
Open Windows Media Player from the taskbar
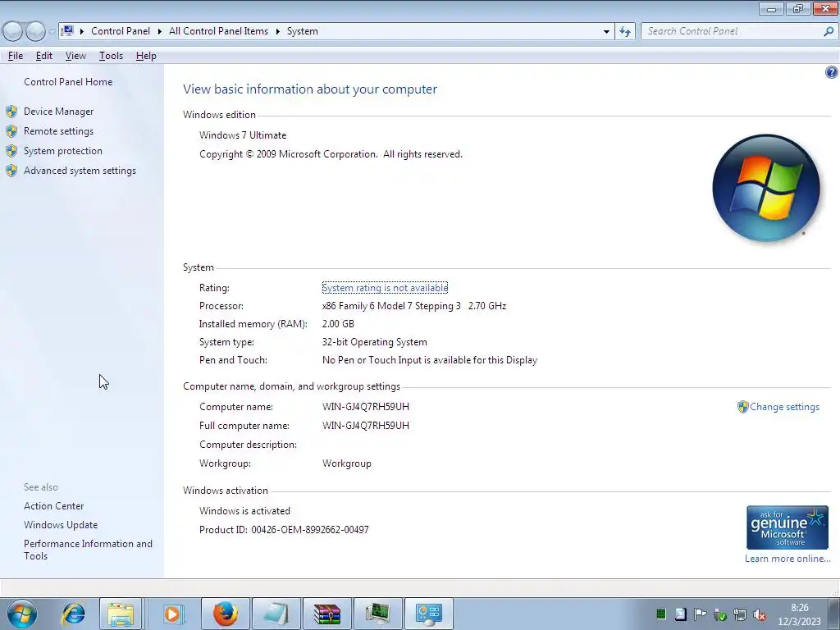tap(172, 614)
